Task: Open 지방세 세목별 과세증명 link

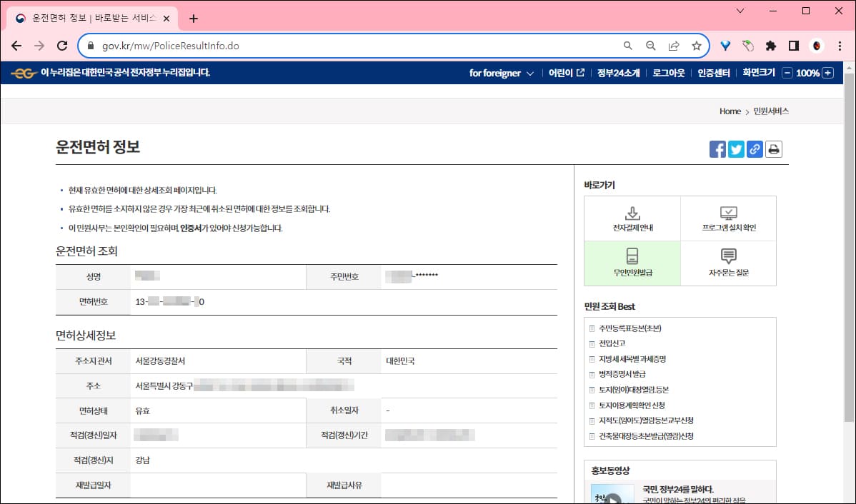Action: (632, 359)
